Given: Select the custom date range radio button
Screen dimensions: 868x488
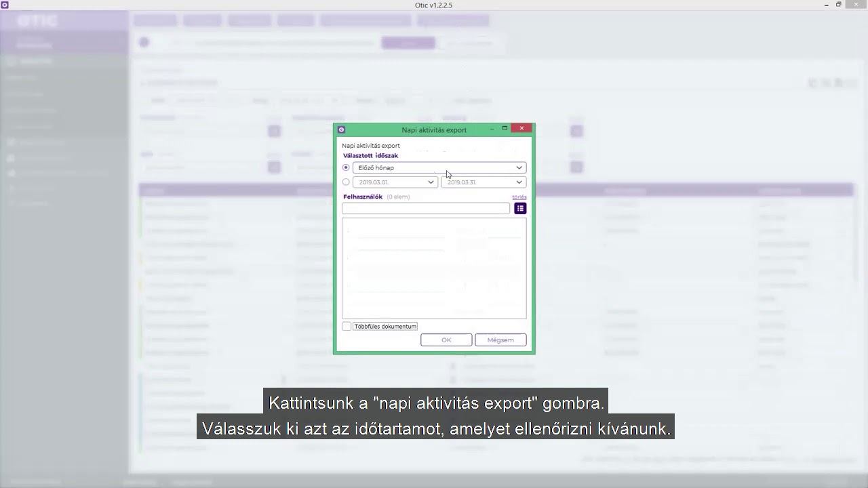Looking at the screenshot, I should click(346, 182).
